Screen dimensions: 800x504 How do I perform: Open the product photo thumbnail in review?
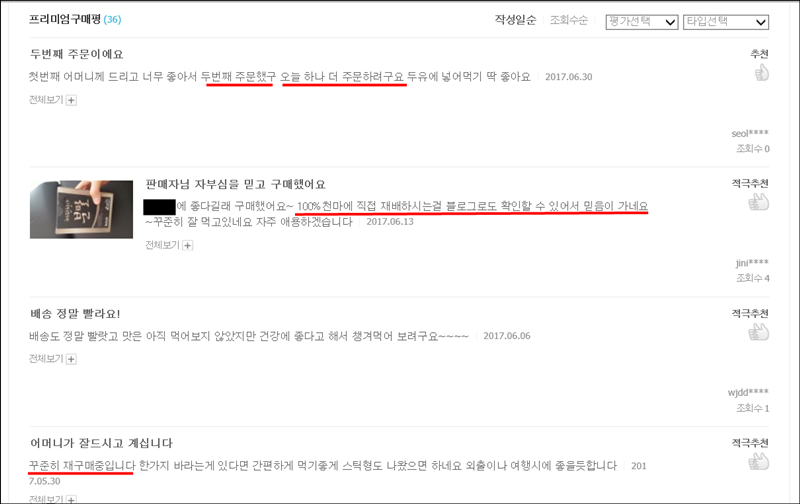[81, 209]
